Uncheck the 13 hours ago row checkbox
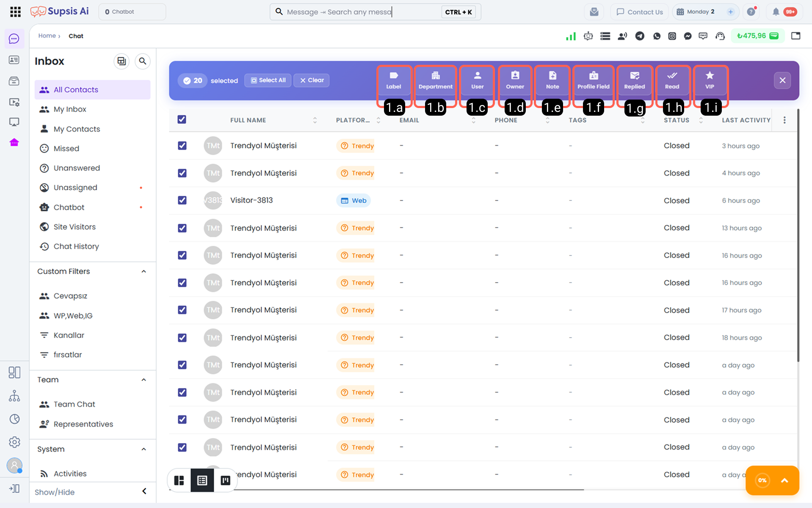The image size is (812, 508). (x=182, y=228)
